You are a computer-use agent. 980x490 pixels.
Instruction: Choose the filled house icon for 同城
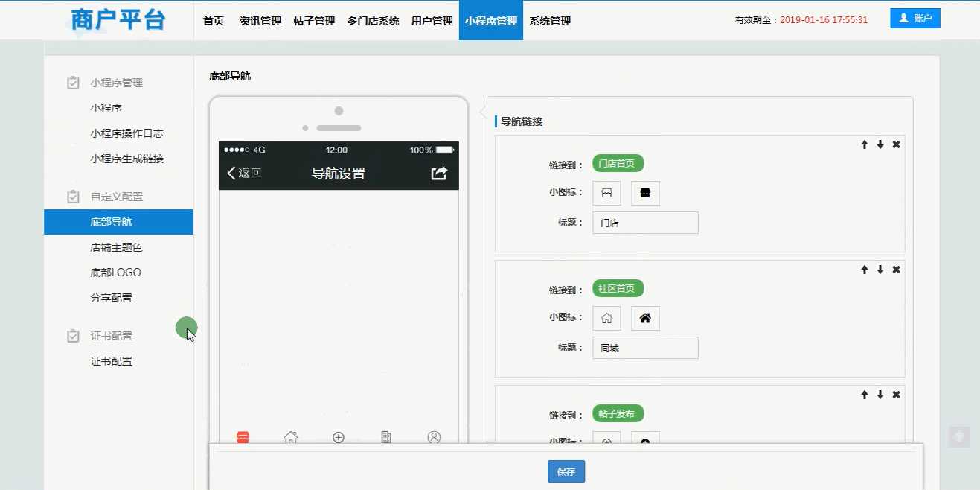pos(645,319)
